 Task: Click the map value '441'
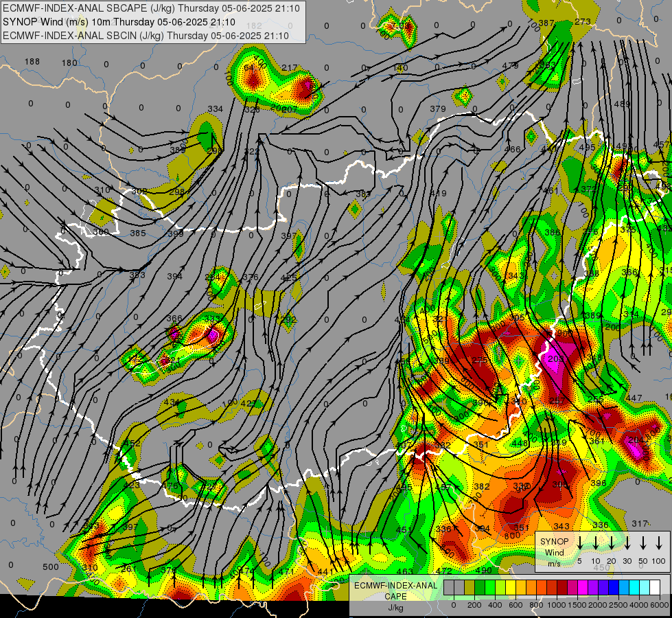point(325,571)
